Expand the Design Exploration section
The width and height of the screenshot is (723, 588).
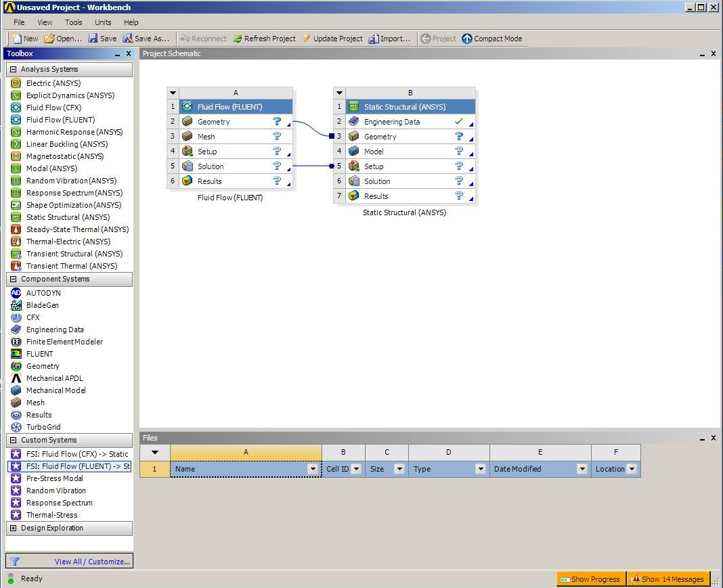click(x=14, y=528)
